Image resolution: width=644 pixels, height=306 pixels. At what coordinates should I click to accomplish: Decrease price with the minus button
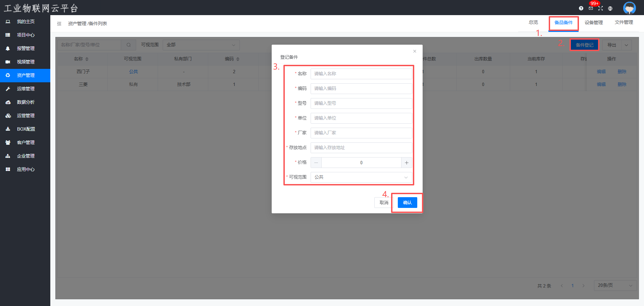[x=316, y=163]
